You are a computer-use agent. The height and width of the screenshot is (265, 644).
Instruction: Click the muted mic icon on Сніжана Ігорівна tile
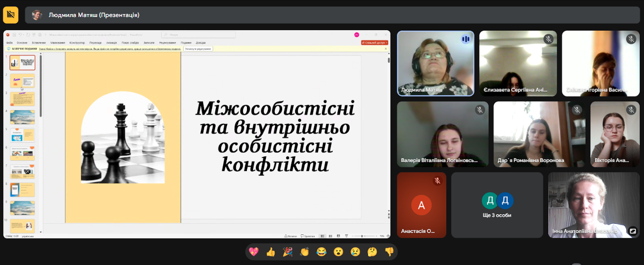[631, 39]
